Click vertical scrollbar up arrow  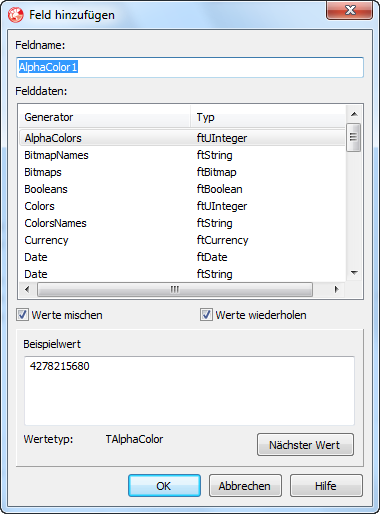click(x=354, y=114)
